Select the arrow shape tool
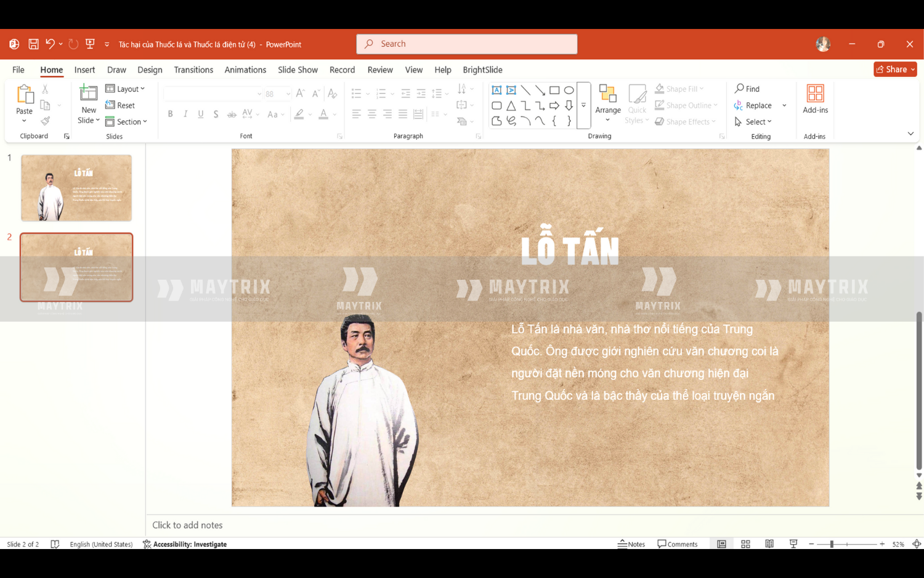The width and height of the screenshot is (924, 578). (x=540, y=90)
